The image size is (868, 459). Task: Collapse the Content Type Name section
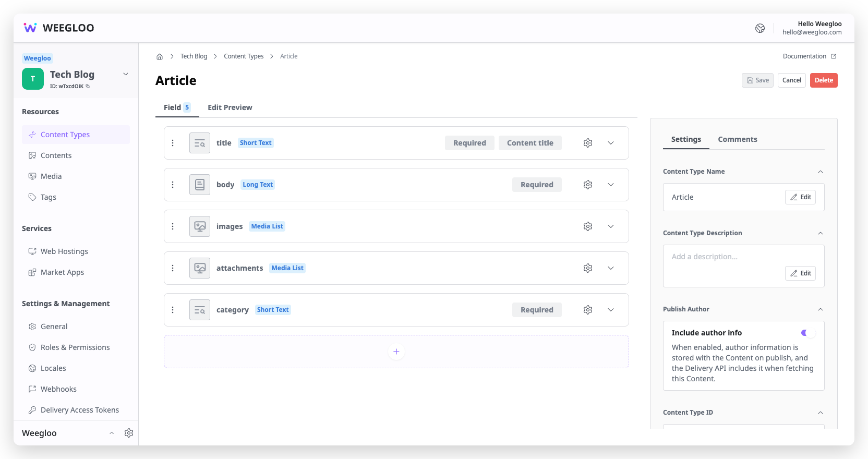(x=821, y=172)
